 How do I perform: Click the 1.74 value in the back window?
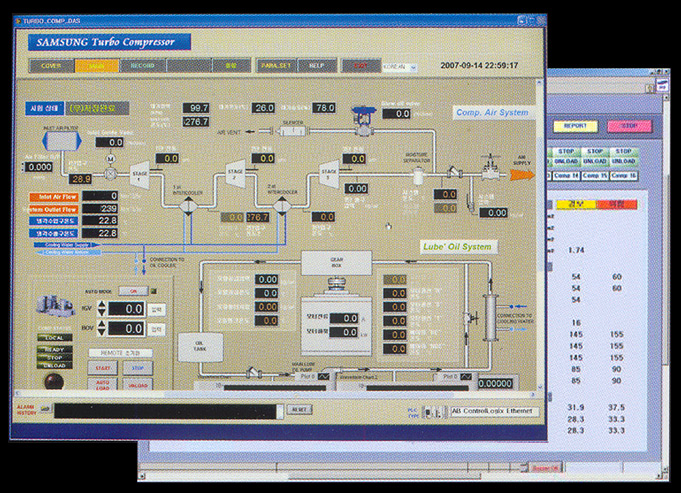[576, 250]
